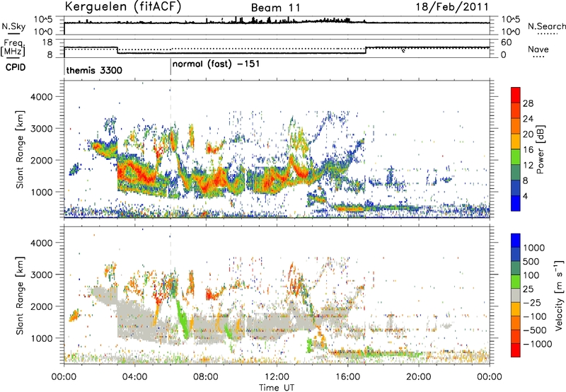Click the '12:00' time axis tick label
This screenshot has width=566, height=392.
[277, 376]
